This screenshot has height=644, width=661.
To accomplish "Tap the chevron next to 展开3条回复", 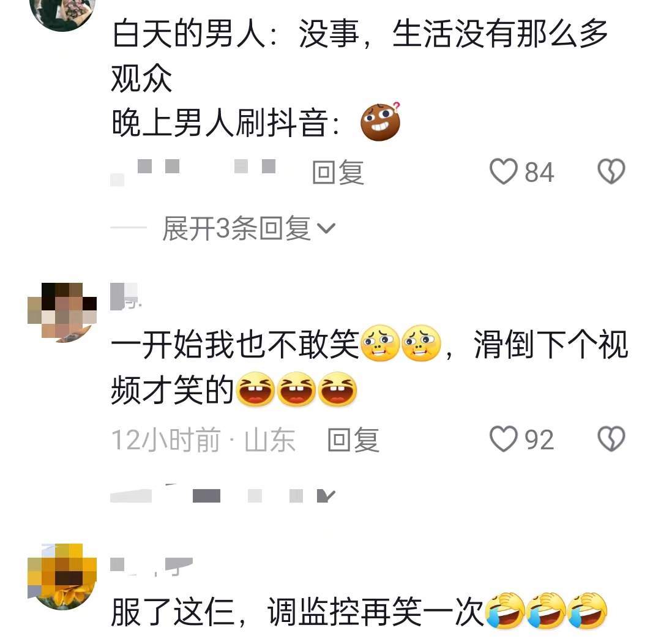I will pyautogui.click(x=326, y=228).
